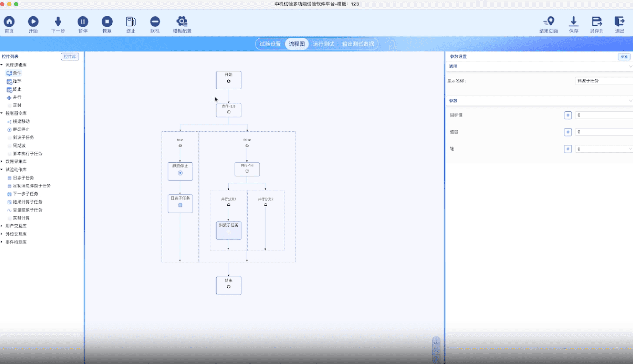Go to the 首页 home icon
Screen dimensions: 633x364
9,22
